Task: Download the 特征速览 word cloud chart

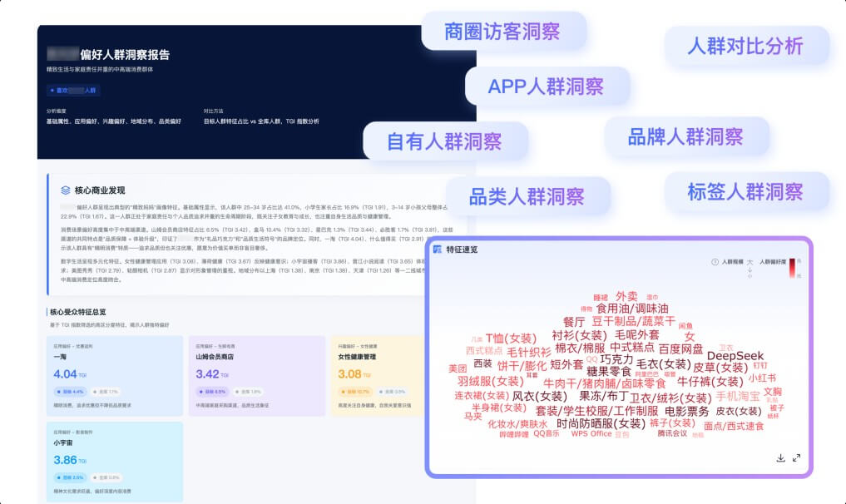Action: [x=780, y=457]
